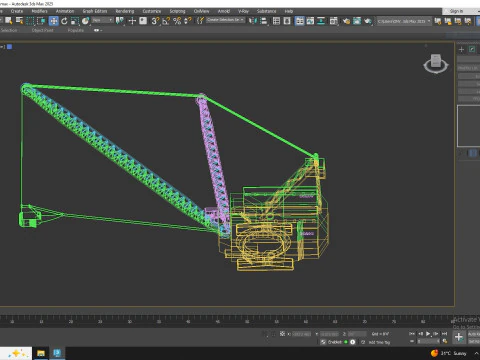Play the animation
480x360 pixels.
pyautogui.click(x=428, y=333)
